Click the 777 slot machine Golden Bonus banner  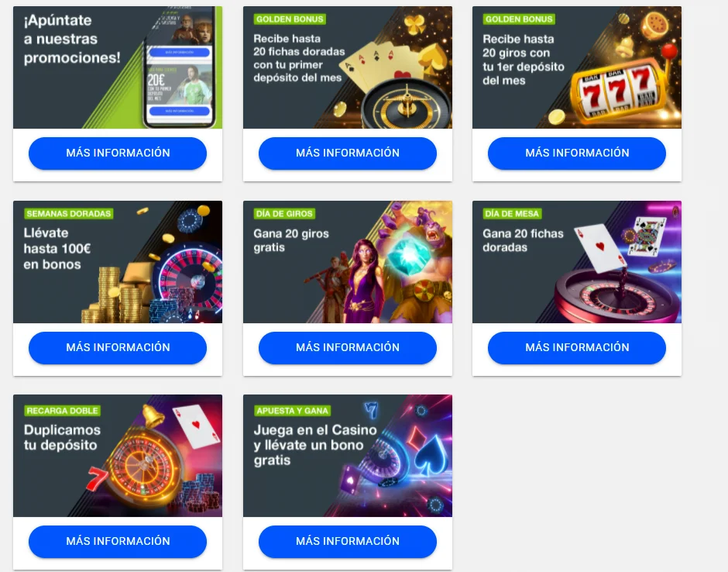[577, 67]
